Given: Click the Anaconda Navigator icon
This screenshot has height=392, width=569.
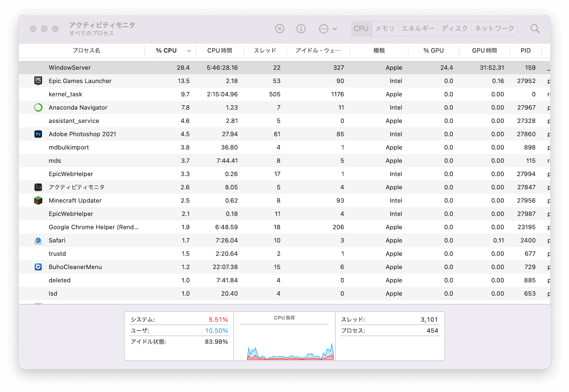Looking at the screenshot, I should [x=38, y=107].
